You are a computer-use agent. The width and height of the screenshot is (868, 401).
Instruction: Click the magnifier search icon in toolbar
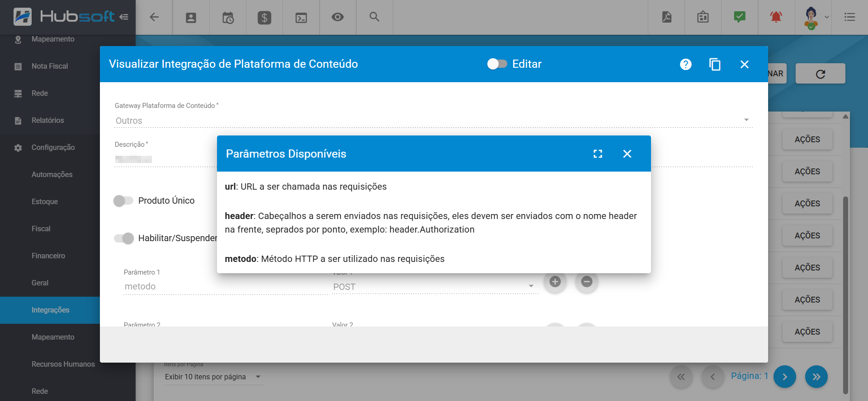[x=374, y=17]
